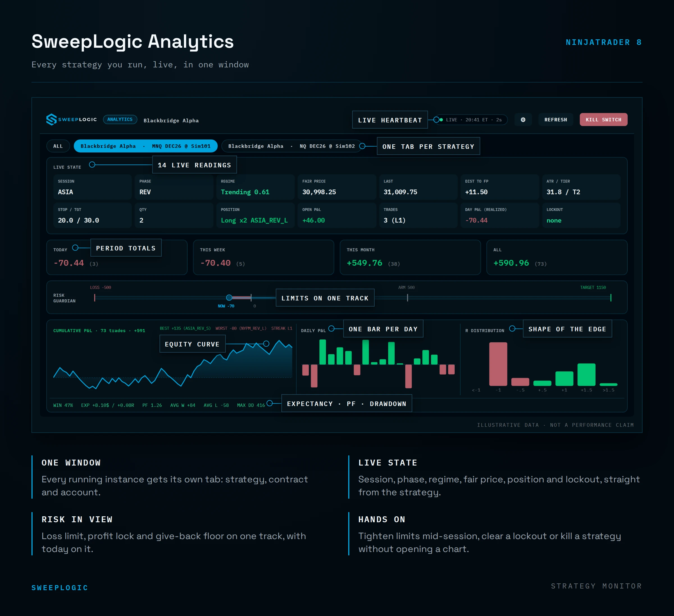Click the WIN 47% statistic
The width and height of the screenshot is (674, 616).
63,405
